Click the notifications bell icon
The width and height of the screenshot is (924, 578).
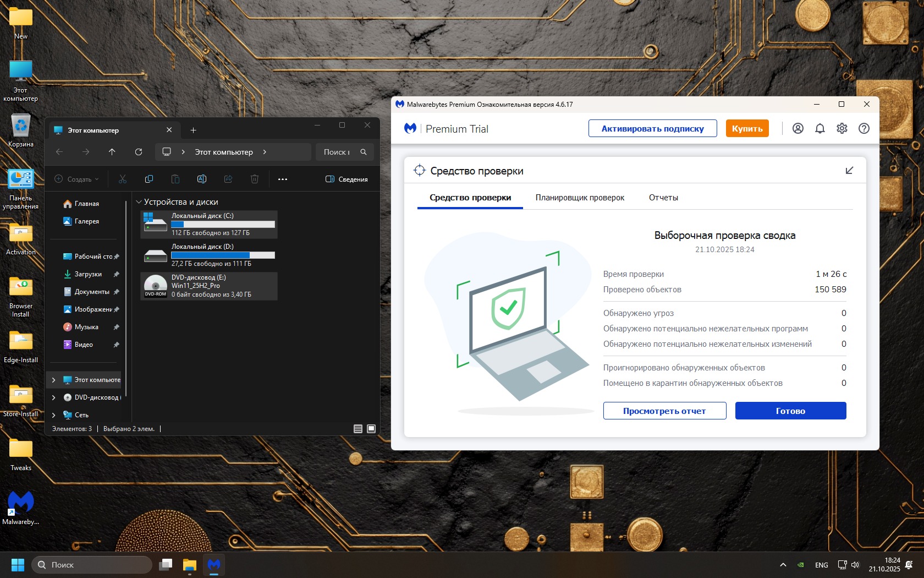click(x=820, y=128)
